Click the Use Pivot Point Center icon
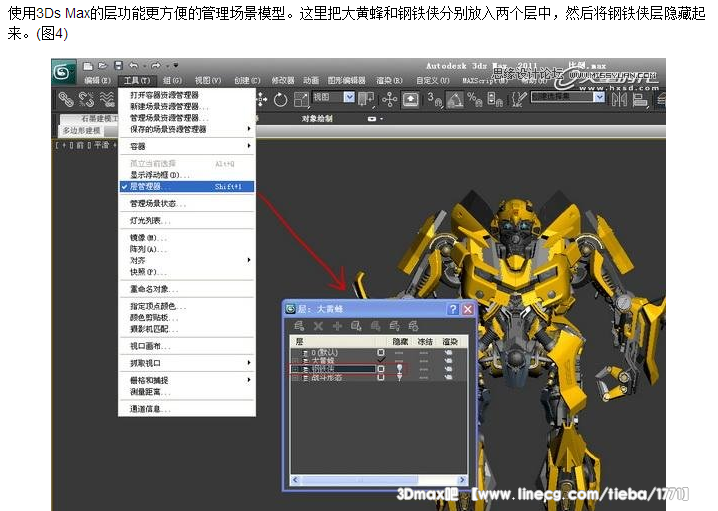The image size is (718, 511). (366, 99)
